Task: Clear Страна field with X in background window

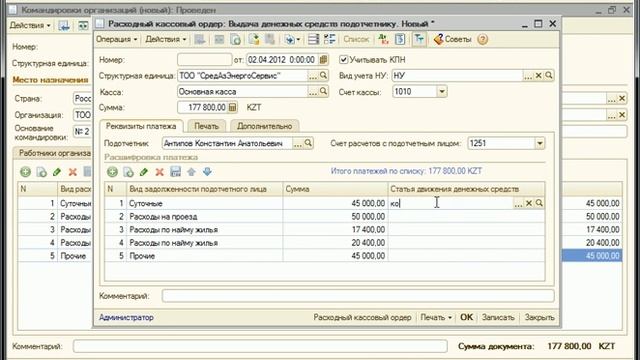Action: 622,98
